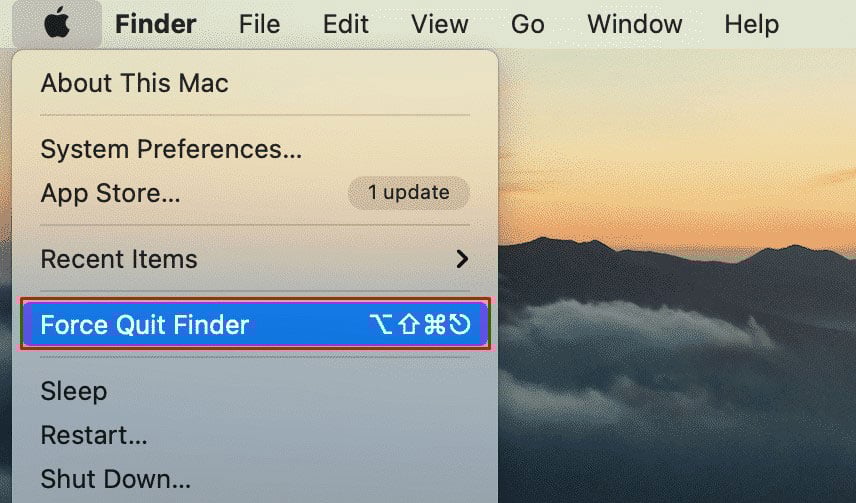Select the Recent Items entry

[x=255, y=259]
